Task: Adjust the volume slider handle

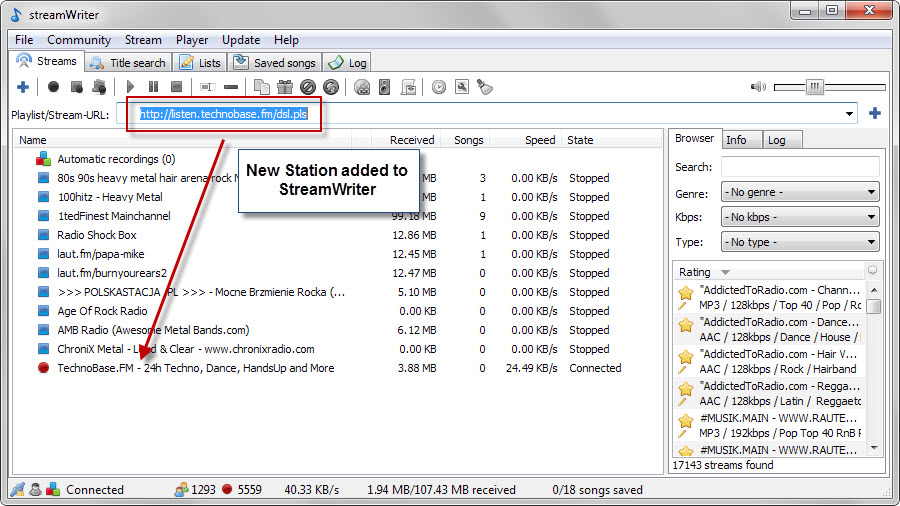Action: click(814, 87)
